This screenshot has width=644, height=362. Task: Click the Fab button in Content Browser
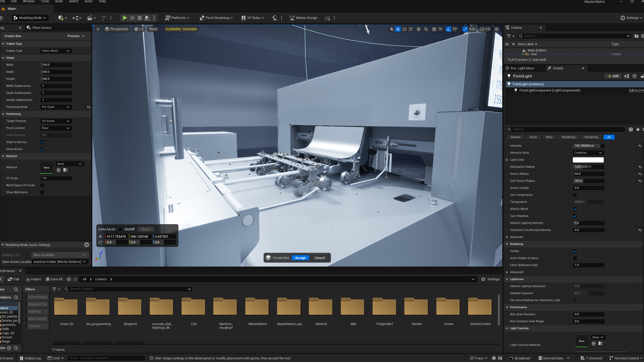(x=13, y=279)
